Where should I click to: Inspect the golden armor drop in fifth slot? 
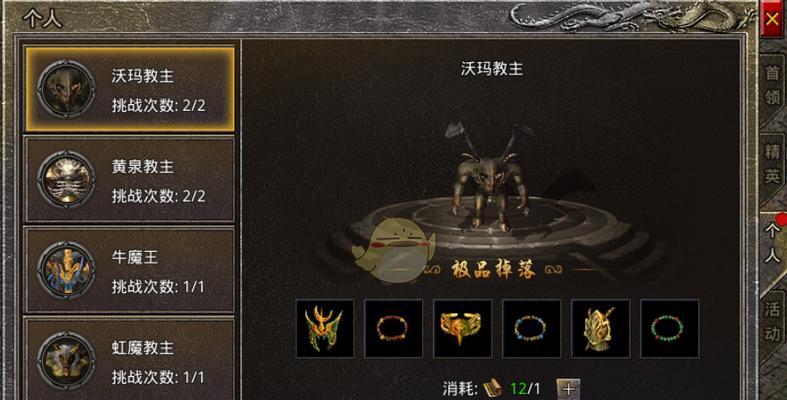600,329
